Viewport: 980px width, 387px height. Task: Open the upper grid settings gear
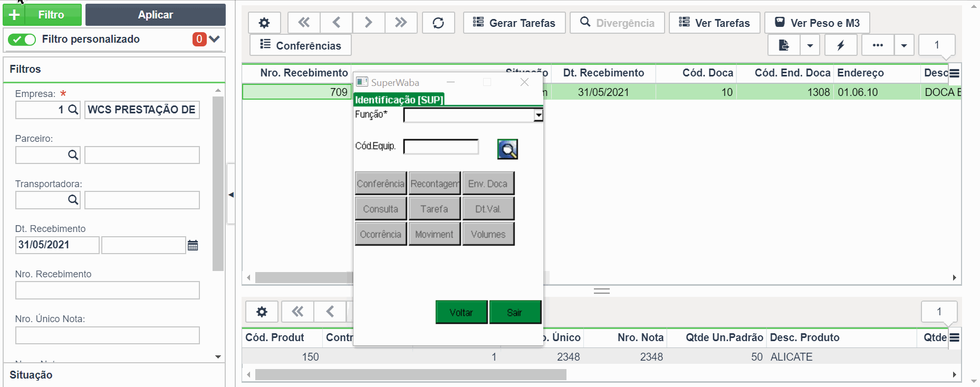(264, 23)
